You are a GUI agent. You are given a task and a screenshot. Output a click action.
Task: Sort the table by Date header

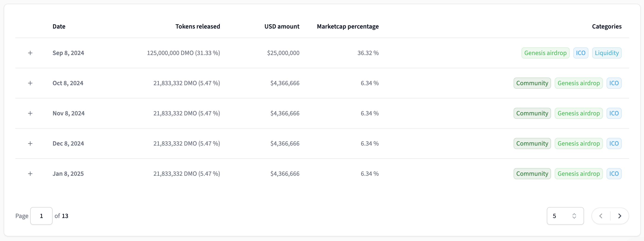point(59,26)
